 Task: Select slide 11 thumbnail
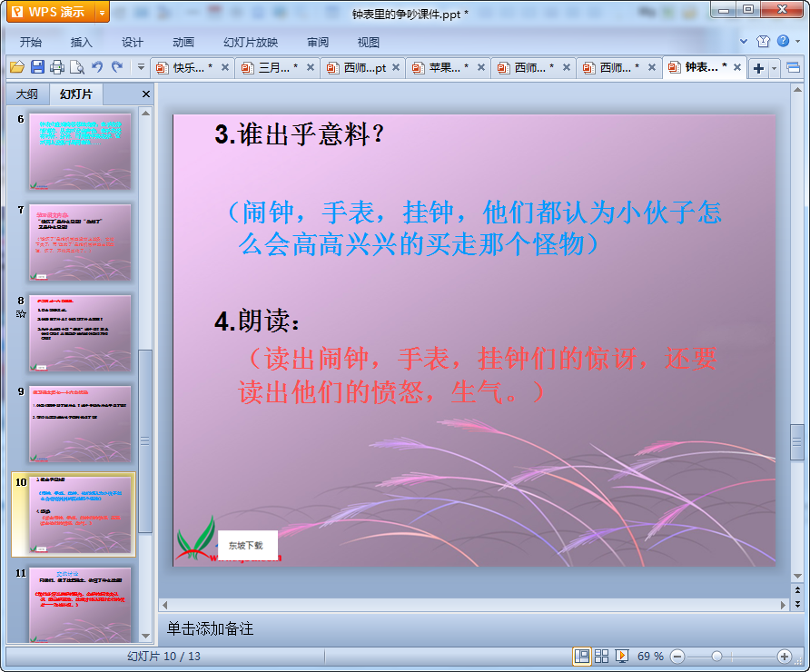[x=80, y=605]
